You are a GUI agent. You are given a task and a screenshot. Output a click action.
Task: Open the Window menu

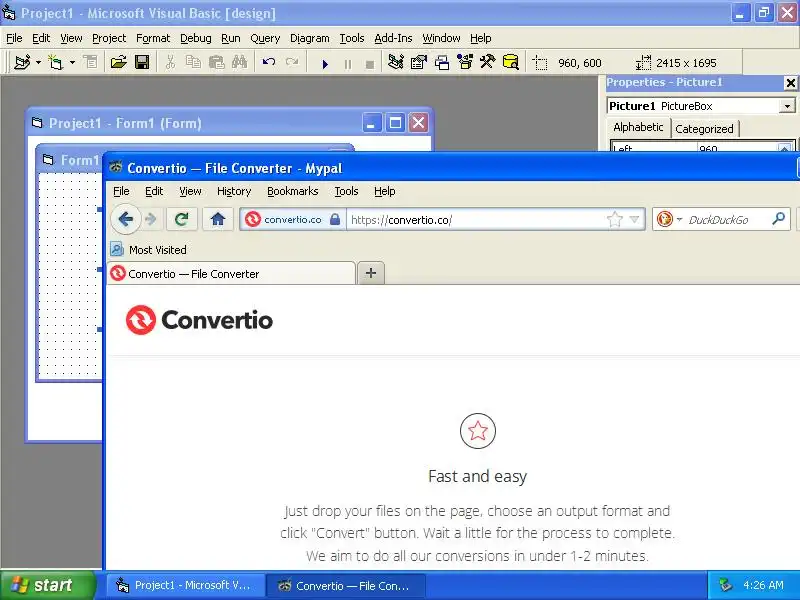pyautogui.click(x=441, y=38)
